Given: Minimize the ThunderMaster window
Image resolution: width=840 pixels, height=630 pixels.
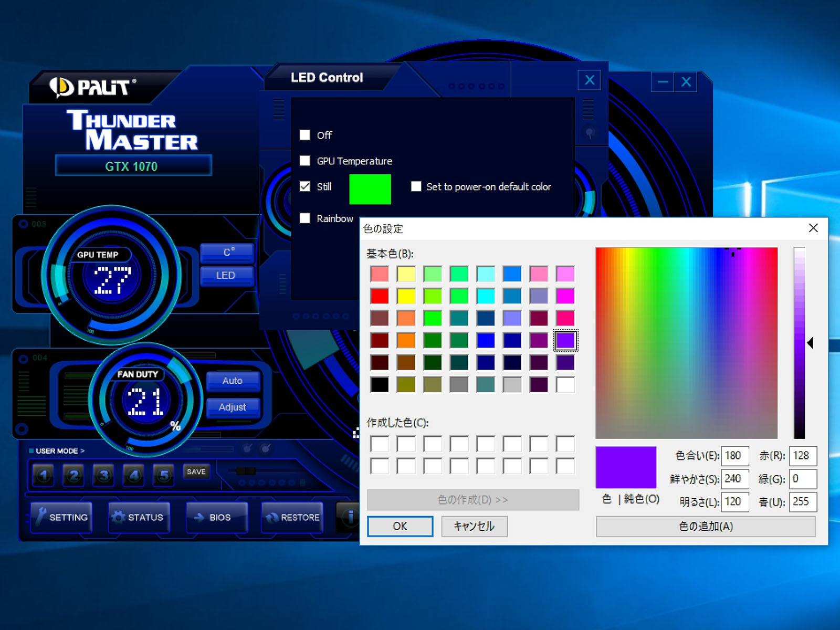Looking at the screenshot, I should point(663,82).
